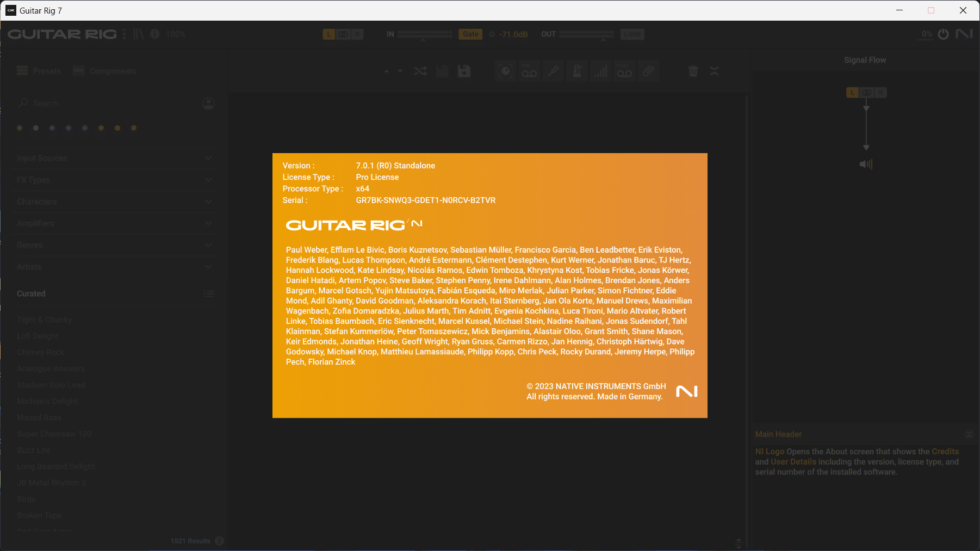Toggle the POST Tapedeck tool icon
980x551 pixels.
coord(624,71)
